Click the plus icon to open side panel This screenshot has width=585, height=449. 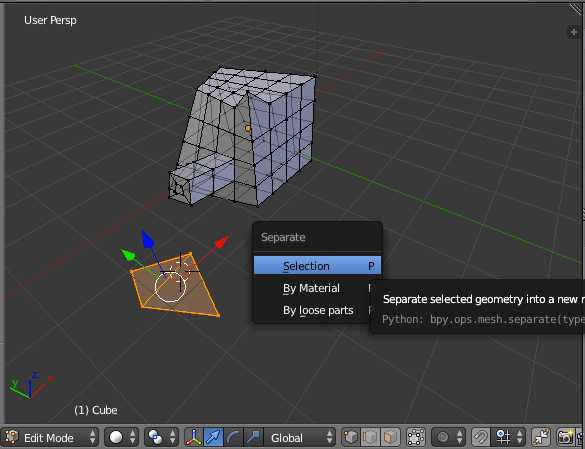573,33
